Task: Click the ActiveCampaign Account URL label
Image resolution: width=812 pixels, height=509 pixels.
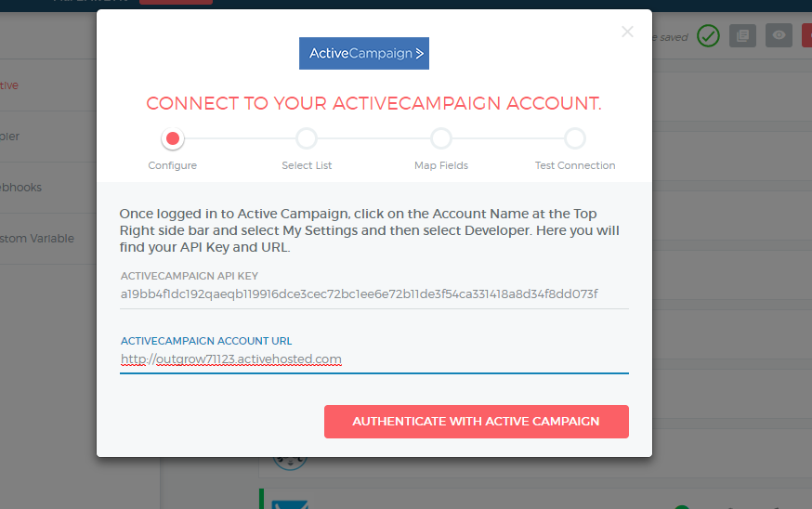Action: point(206,341)
